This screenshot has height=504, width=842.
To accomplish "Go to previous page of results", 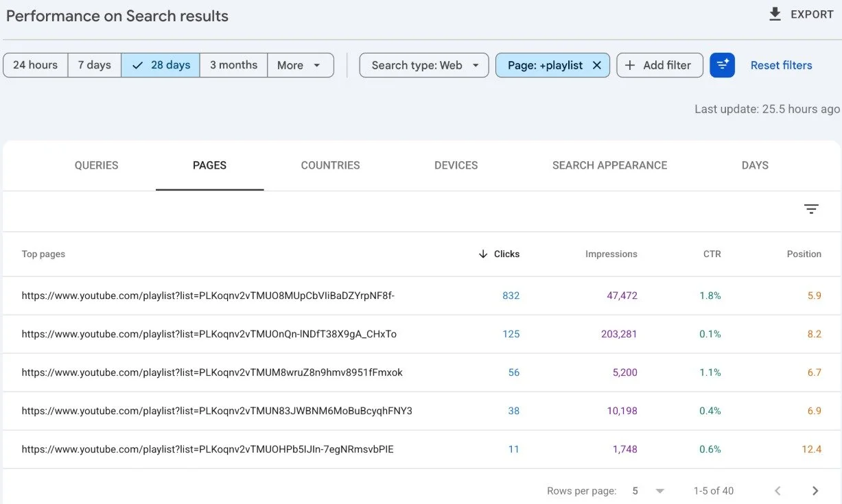I will 777,491.
